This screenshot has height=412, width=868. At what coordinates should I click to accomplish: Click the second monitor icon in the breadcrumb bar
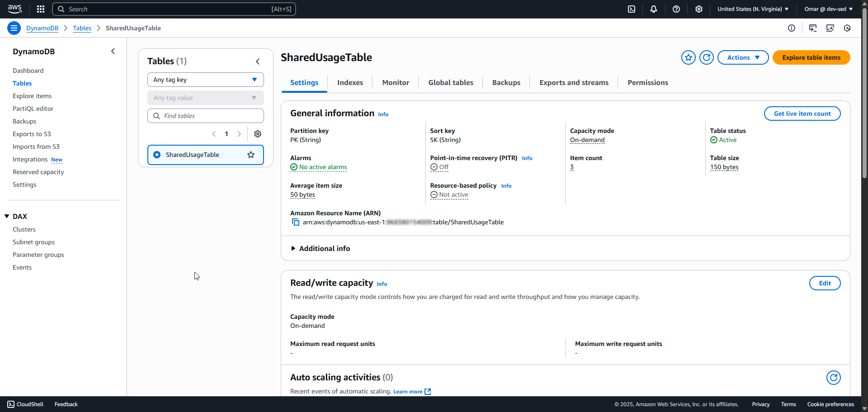[830, 28]
